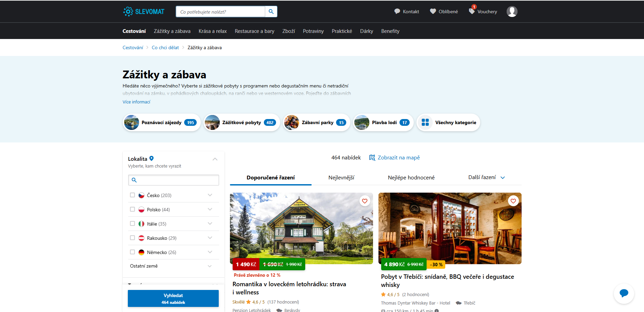Viewport: 644px width, 312px height.
Task: Select Poznávací zájezdy category chip
Action: click(x=162, y=122)
